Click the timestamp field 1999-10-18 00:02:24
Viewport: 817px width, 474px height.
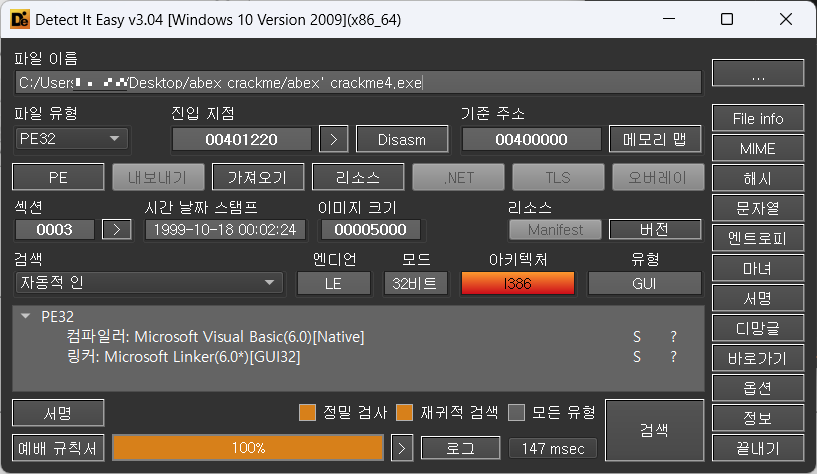pyautogui.click(x=225, y=230)
